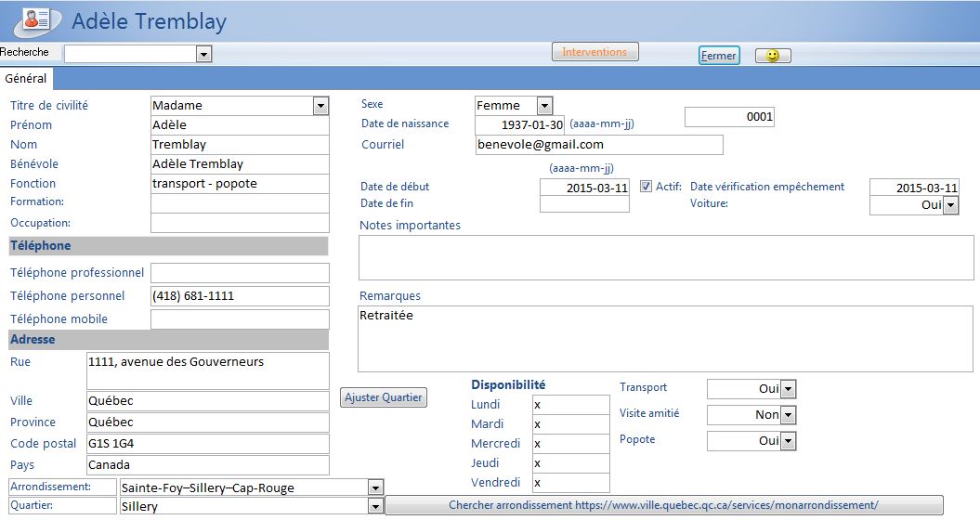The height and width of the screenshot is (520, 980).
Task: Click the empty Date de fin field
Action: (584, 204)
